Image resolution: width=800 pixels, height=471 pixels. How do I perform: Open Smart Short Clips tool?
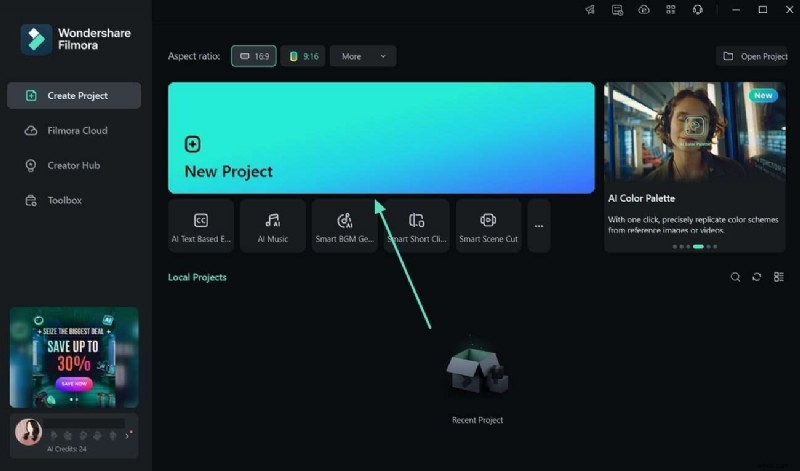(x=417, y=226)
